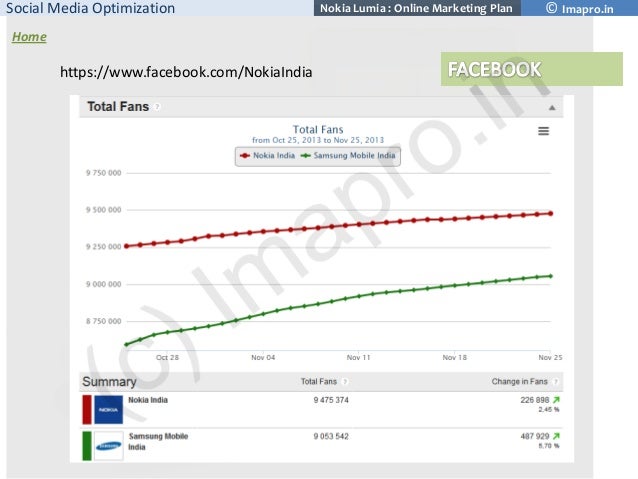Click the 9 500 000 y-axis label
The image size is (638, 479).
103,210
